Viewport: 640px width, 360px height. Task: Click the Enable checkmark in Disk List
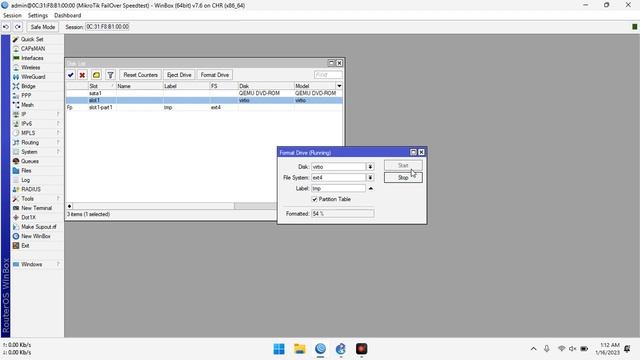tap(71, 75)
